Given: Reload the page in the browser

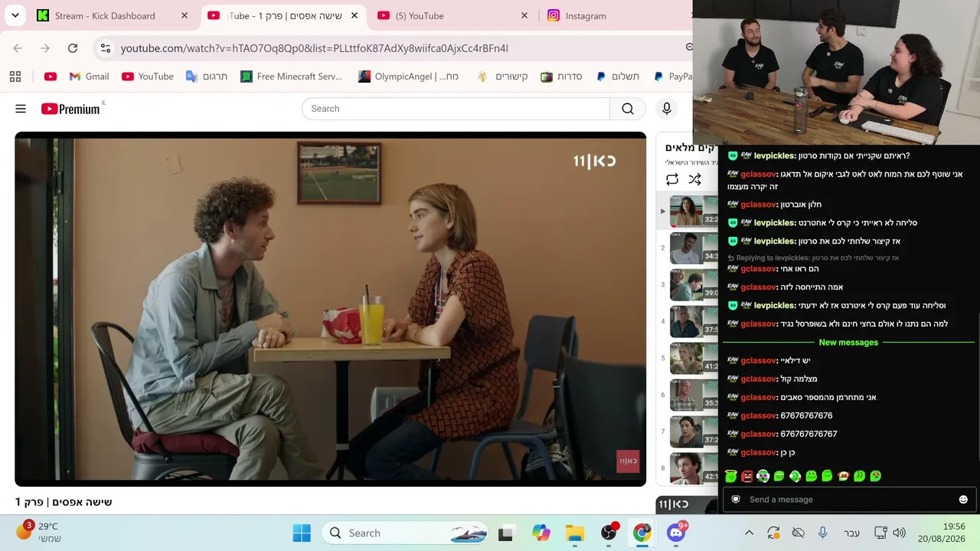Looking at the screenshot, I should pos(73,48).
